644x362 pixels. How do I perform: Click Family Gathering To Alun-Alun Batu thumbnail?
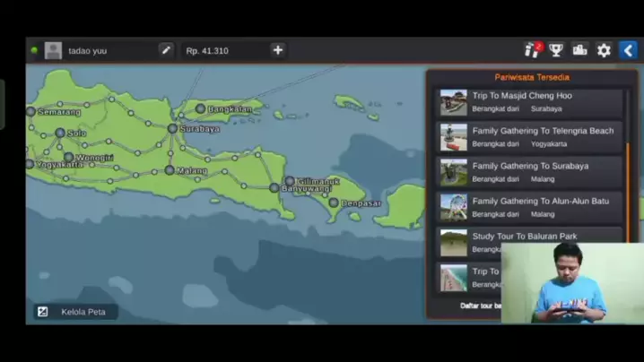tap(454, 207)
